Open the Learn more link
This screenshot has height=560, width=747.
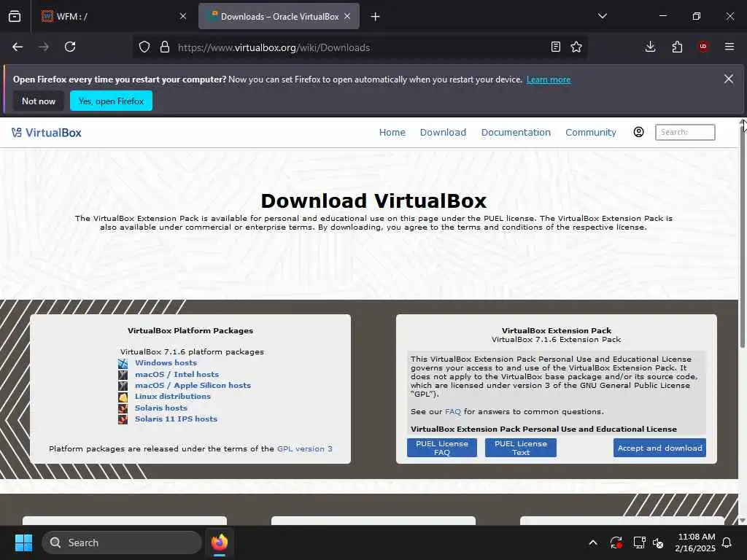pos(549,79)
